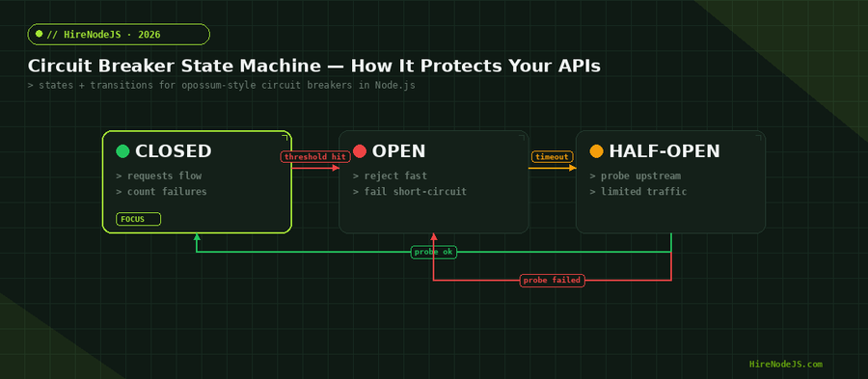The width and height of the screenshot is (868, 379).
Task: Click "> fail short-circuit" text
Action: pyautogui.click(x=410, y=192)
